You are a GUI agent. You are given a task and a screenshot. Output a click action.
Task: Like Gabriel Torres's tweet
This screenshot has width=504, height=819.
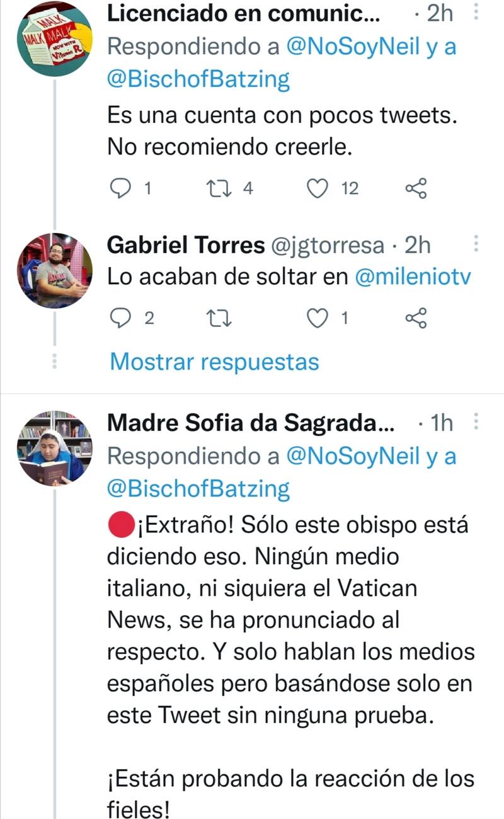(x=316, y=319)
